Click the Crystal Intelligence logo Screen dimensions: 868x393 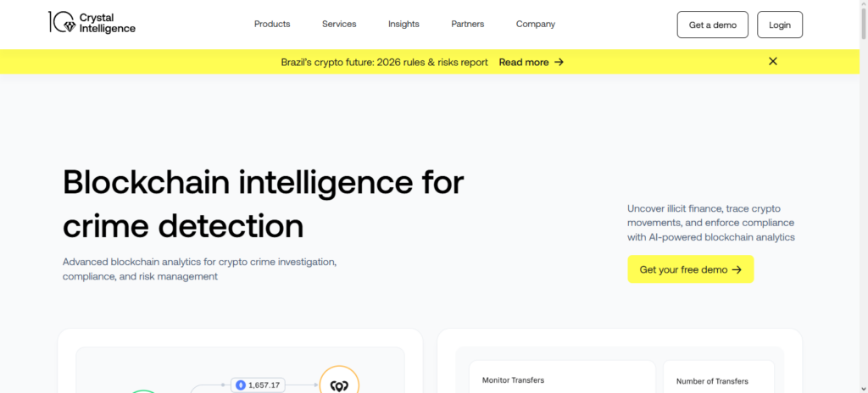(x=92, y=23)
